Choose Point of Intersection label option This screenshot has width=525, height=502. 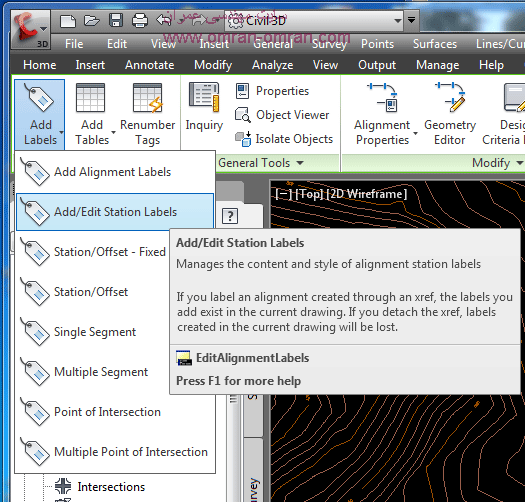[x=107, y=412]
